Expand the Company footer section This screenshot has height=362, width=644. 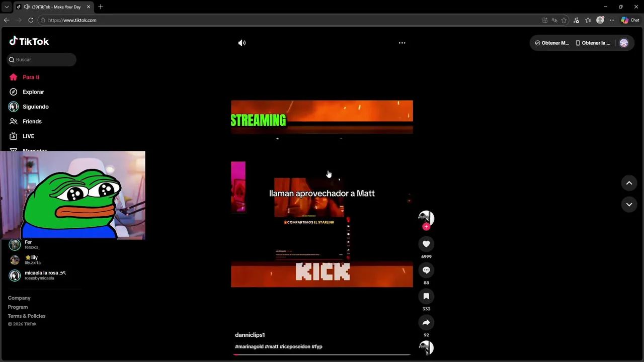[x=19, y=298]
